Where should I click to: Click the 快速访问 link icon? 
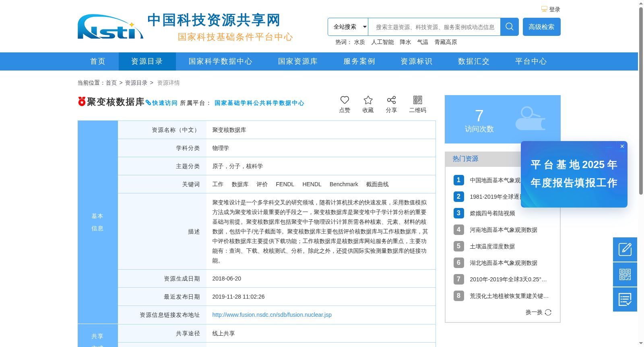click(x=148, y=103)
